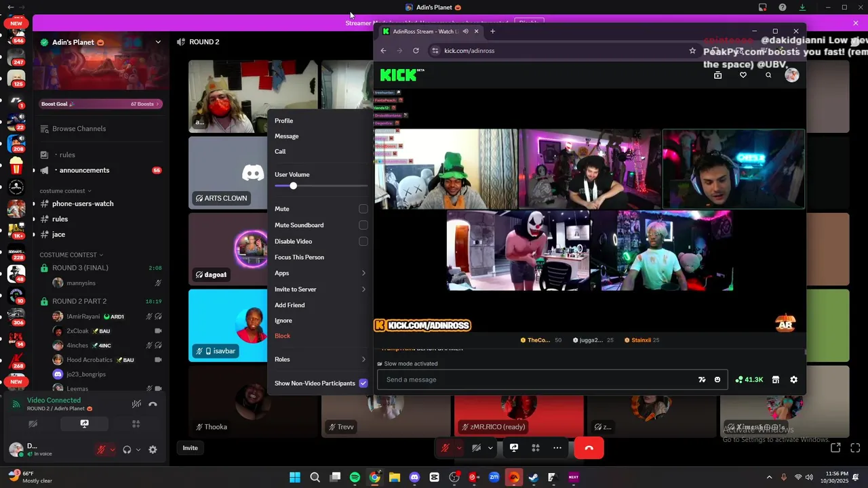The image size is (868, 488).
Task: Open Steam from the taskbar
Action: click(x=534, y=477)
